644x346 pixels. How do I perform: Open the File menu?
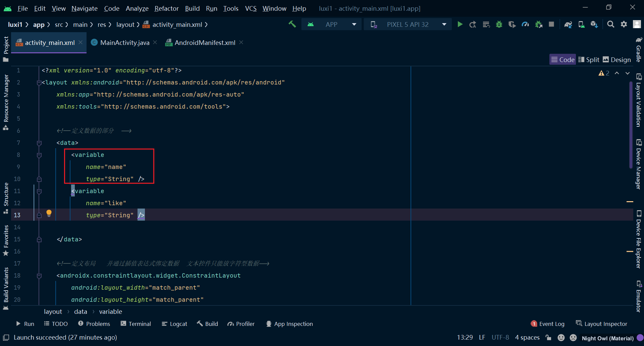tap(22, 8)
